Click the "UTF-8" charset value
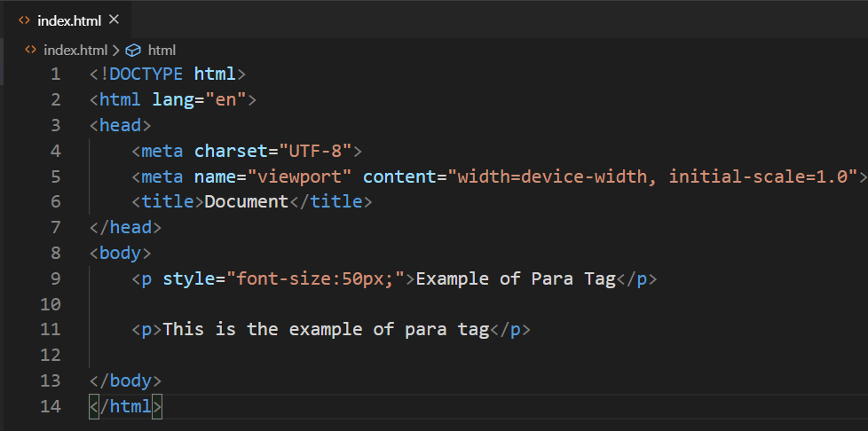The height and width of the screenshot is (431, 868). click(315, 151)
